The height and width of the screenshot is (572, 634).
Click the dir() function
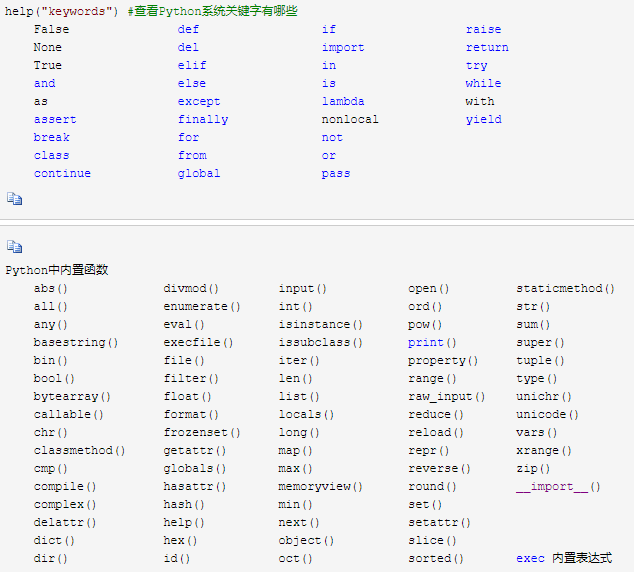pos(51,558)
